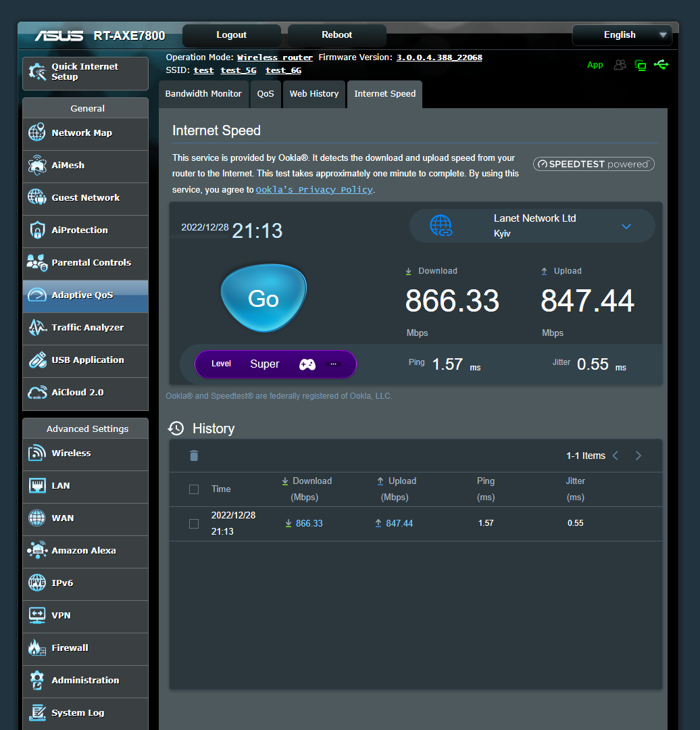Screen dimensions: 700x730
Task: Click the Speedtest powered badge
Action: point(593,164)
